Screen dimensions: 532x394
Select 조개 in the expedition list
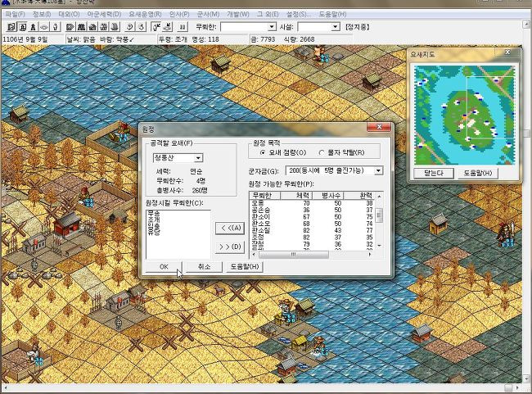[153, 219]
